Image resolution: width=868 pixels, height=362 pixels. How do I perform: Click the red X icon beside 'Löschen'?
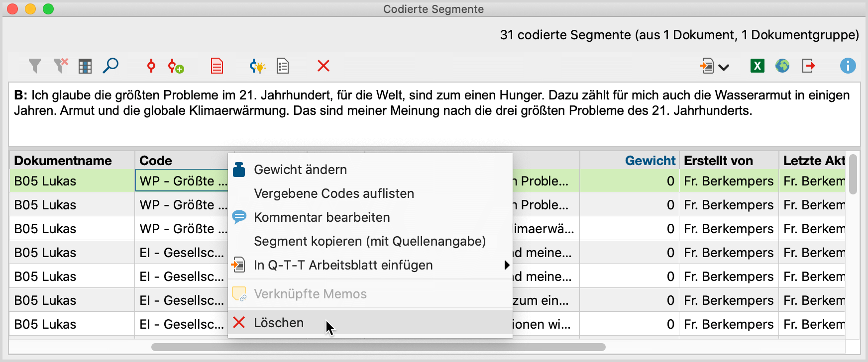point(239,322)
